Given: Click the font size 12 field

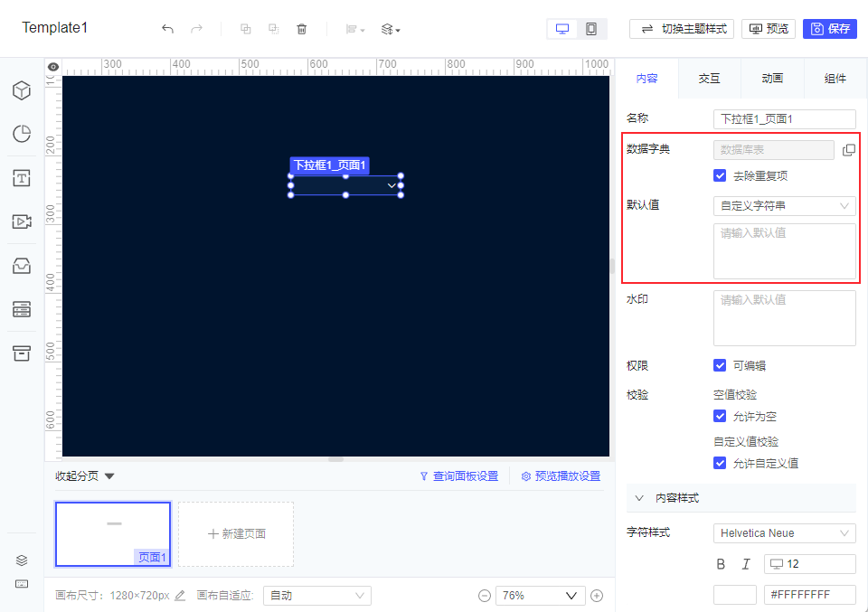Looking at the screenshot, I should tap(810, 564).
